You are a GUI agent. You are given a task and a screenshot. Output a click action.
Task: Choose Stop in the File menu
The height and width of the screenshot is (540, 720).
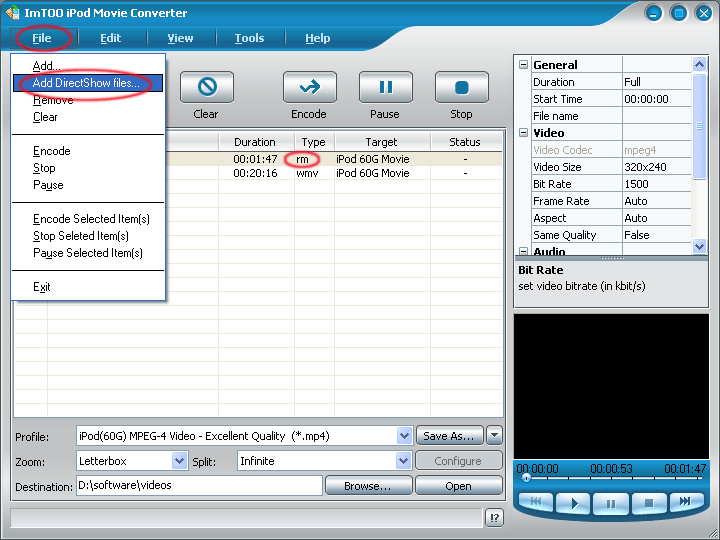pyautogui.click(x=88, y=168)
